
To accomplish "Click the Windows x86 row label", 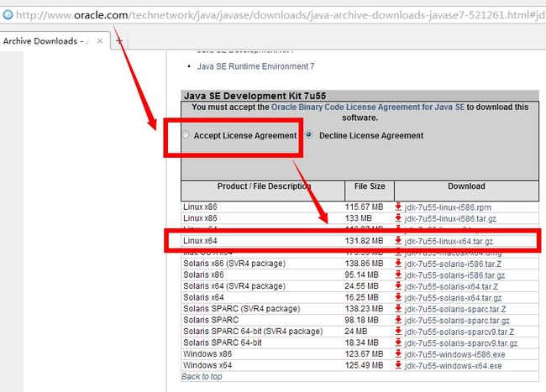I will click(x=207, y=354).
